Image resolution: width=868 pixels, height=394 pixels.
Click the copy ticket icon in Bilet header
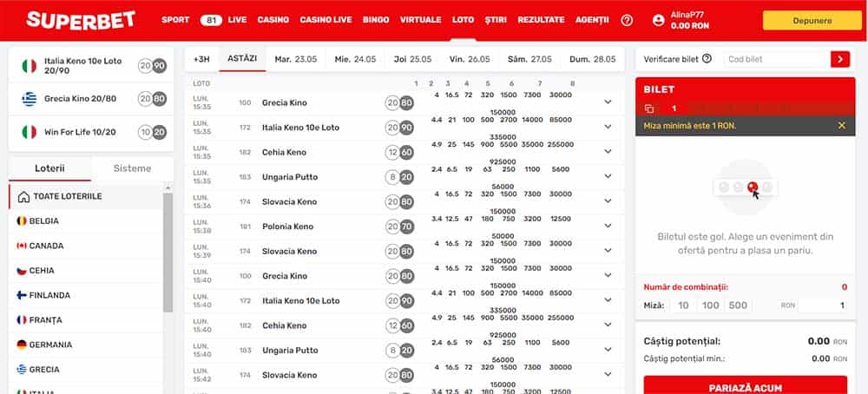point(649,109)
